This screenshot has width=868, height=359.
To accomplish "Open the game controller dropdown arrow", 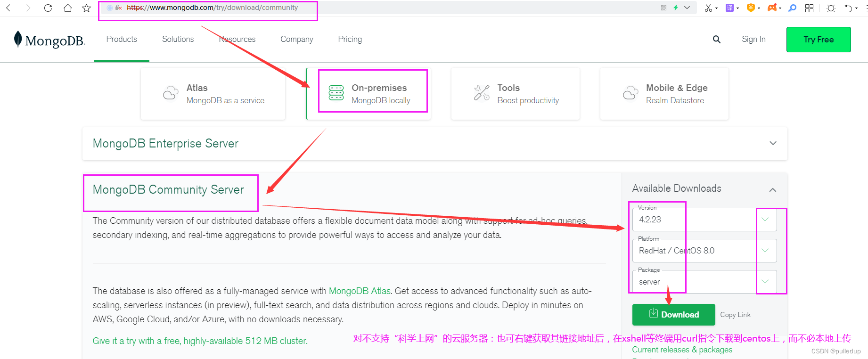I will [x=780, y=8].
